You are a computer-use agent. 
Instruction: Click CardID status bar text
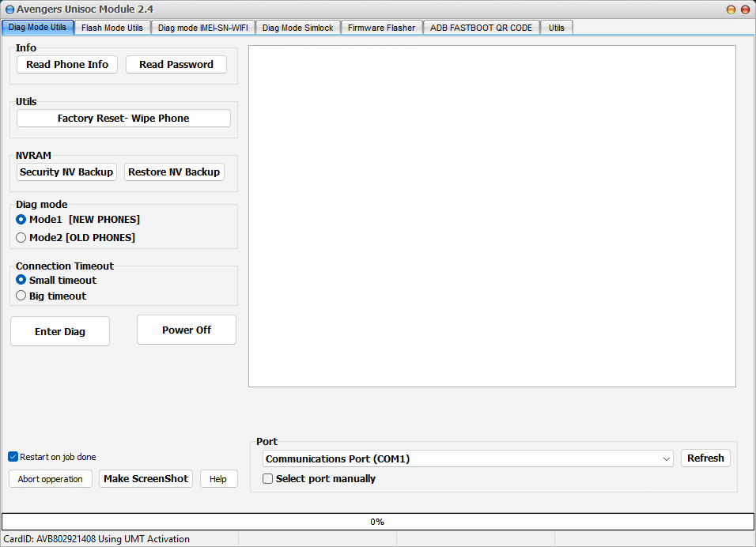(96, 539)
